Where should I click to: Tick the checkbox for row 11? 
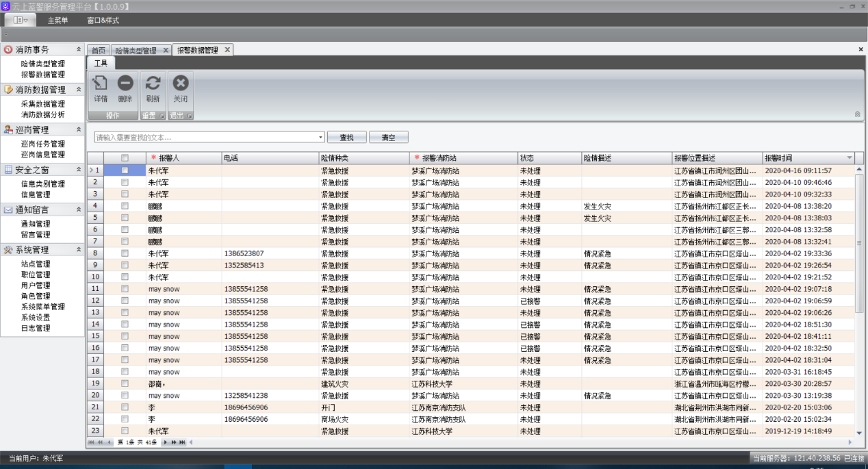125,289
